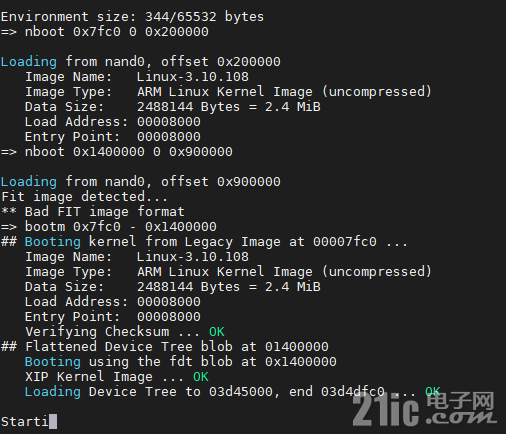Click the green OK after Verifying Checksum

(x=217, y=332)
